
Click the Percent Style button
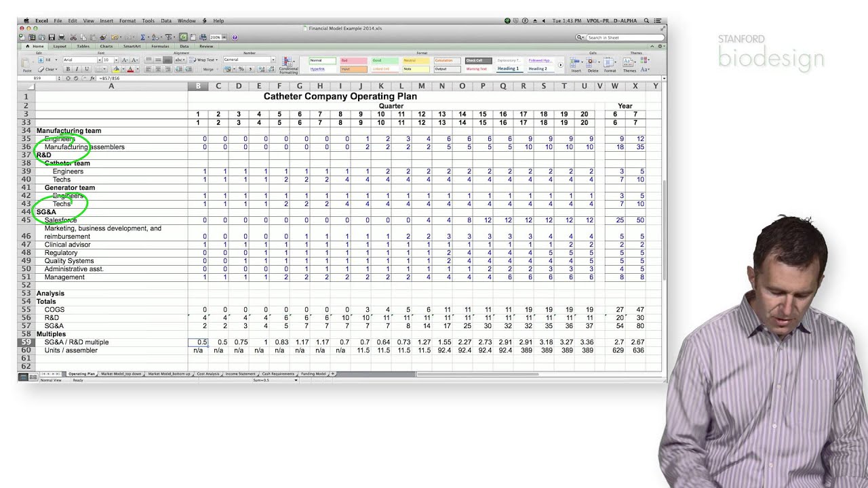pyautogui.click(x=241, y=69)
